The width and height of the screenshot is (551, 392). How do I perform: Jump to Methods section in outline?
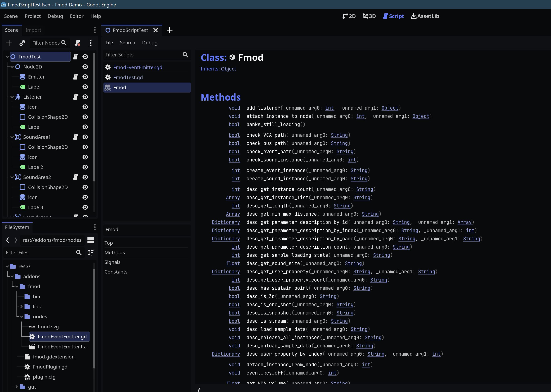tap(115, 252)
